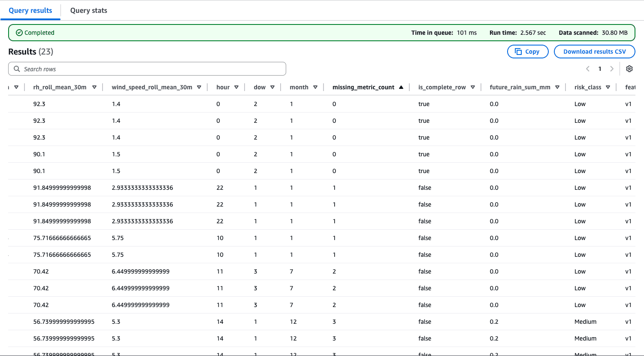Toggle sort direction on missing_metric_count column
Screen dimensions: 644x356
tap(401, 87)
